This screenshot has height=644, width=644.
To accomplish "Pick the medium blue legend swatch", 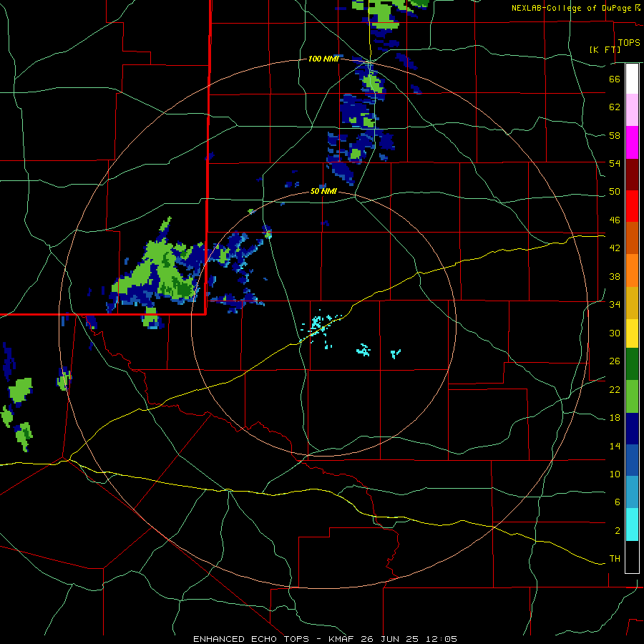I will [632, 460].
